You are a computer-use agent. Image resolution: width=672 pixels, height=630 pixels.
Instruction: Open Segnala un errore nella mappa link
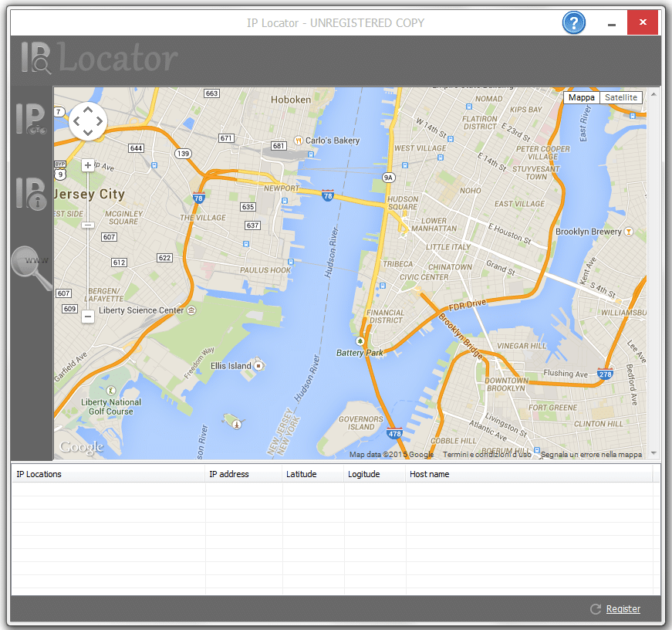(591, 454)
